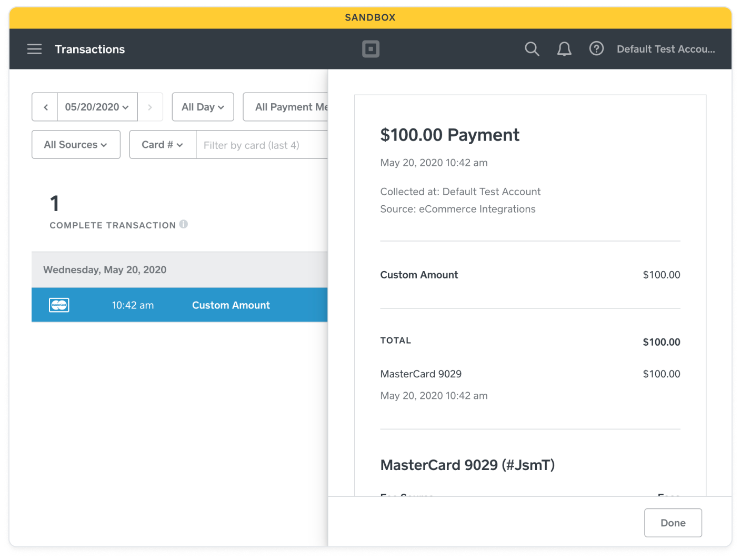This screenshot has height=560, width=741.
Task: Click the TOTAL label in receipt
Action: [396, 341]
